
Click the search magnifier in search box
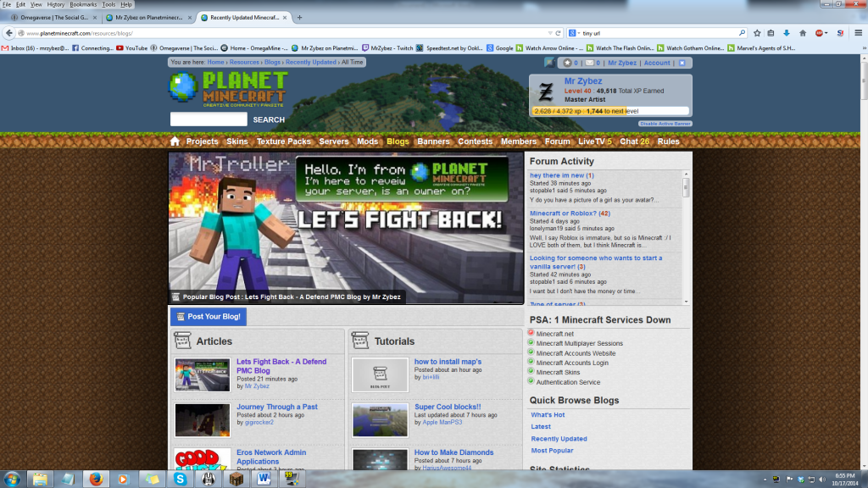[x=742, y=33]
